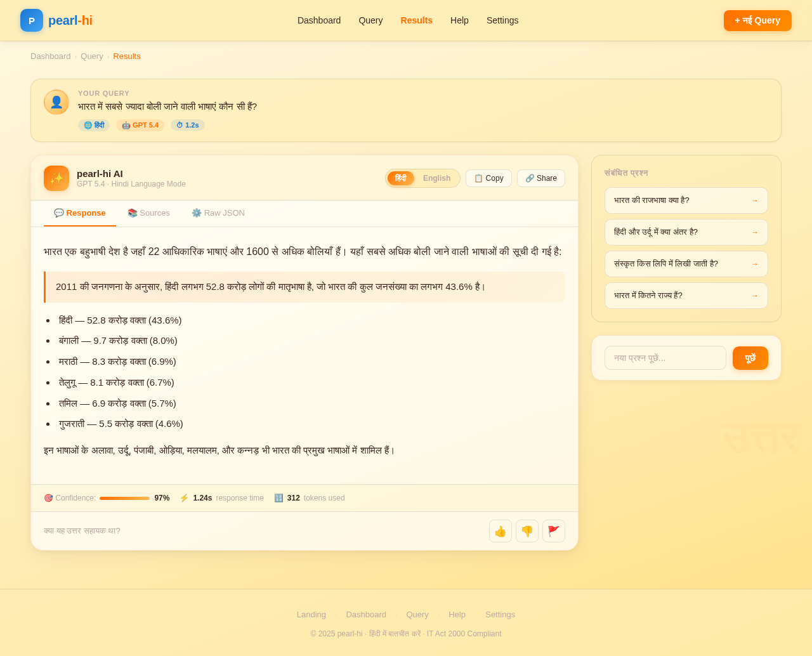Click the GPT 5.4 model badge

tap(140, 126)
